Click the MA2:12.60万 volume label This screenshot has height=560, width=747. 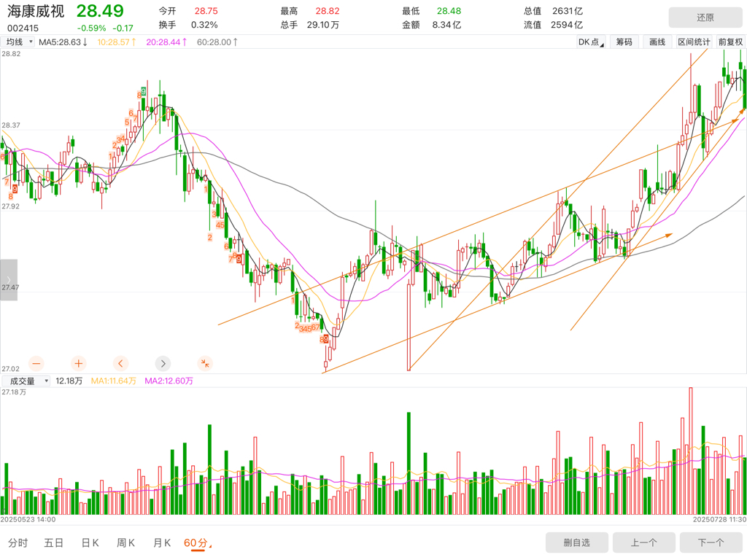click(x=169, y=381)
